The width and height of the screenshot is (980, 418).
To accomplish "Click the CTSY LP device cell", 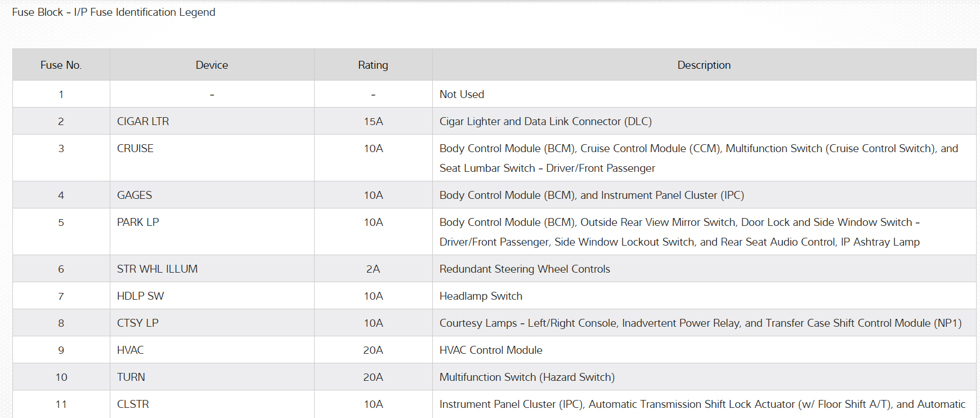I will 138,323.
